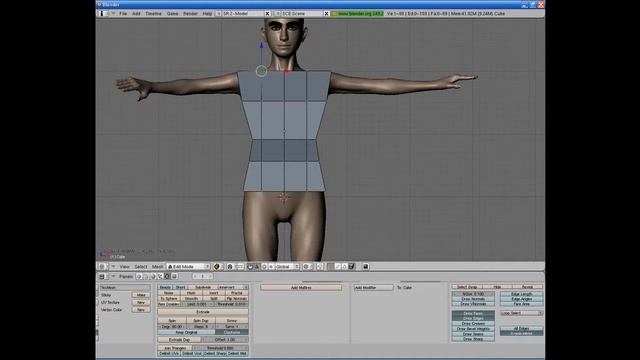Click the snap magnet icon in 3D header
Screen dimensions: 640x360
[x=320, y=267]
